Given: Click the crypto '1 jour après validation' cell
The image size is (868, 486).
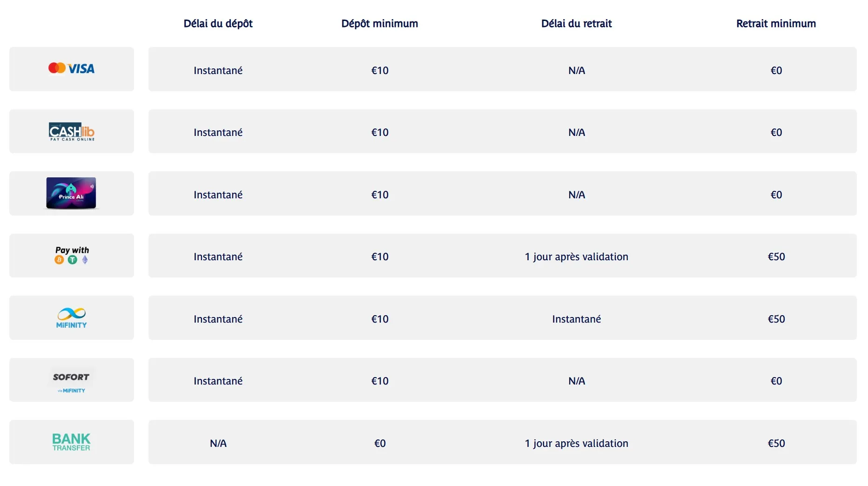Looking at the screenshot, I should [x=576, y=256].
